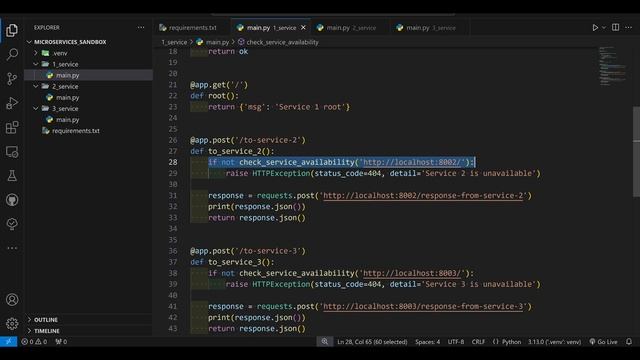
Task: Open the Accounts menu
Action: pos(12,300)
